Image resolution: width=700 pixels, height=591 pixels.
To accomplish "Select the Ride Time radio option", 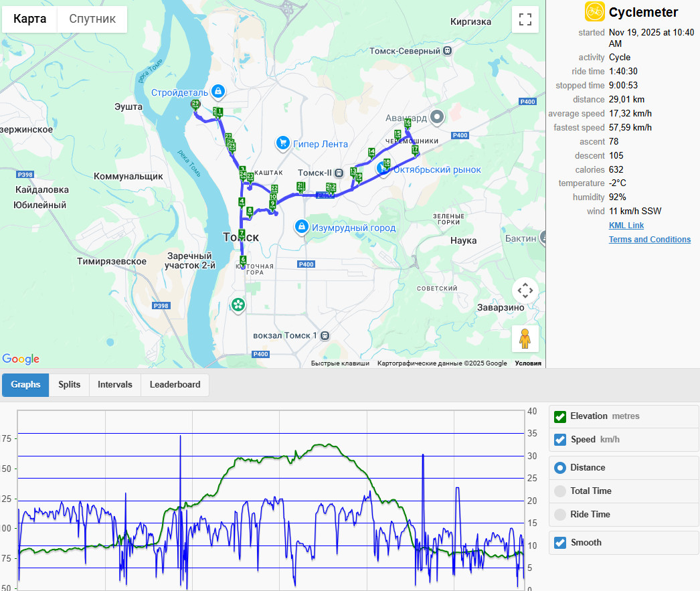I will click(x=560, y=514).
